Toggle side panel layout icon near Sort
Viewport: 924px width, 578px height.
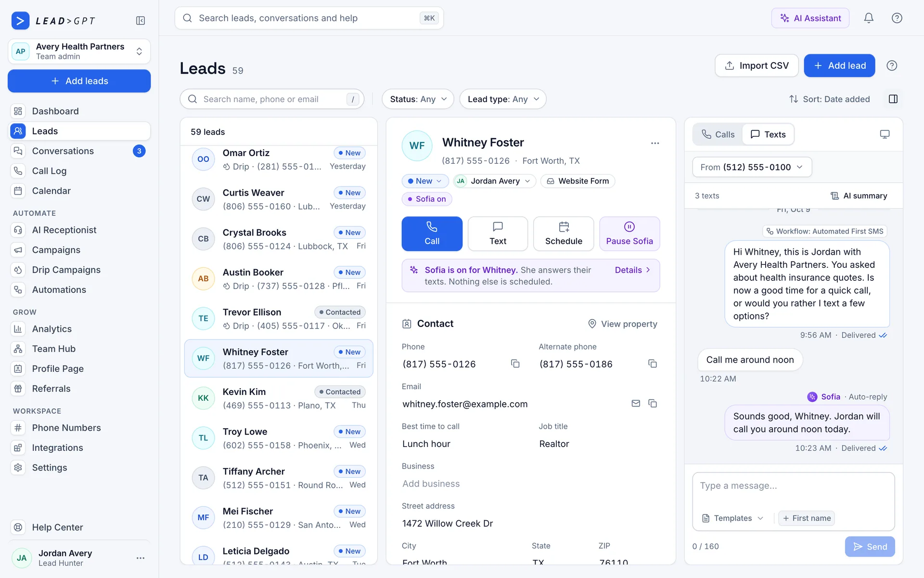893,99
